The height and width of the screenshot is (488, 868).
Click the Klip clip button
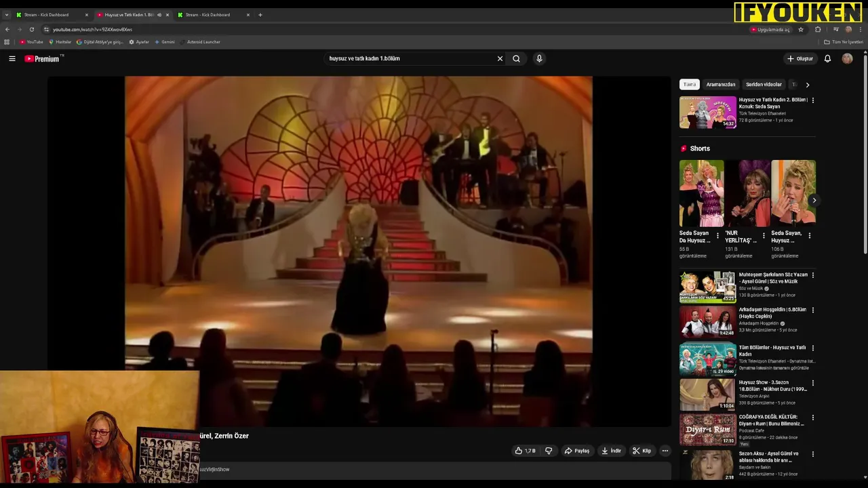click(642, 451)
